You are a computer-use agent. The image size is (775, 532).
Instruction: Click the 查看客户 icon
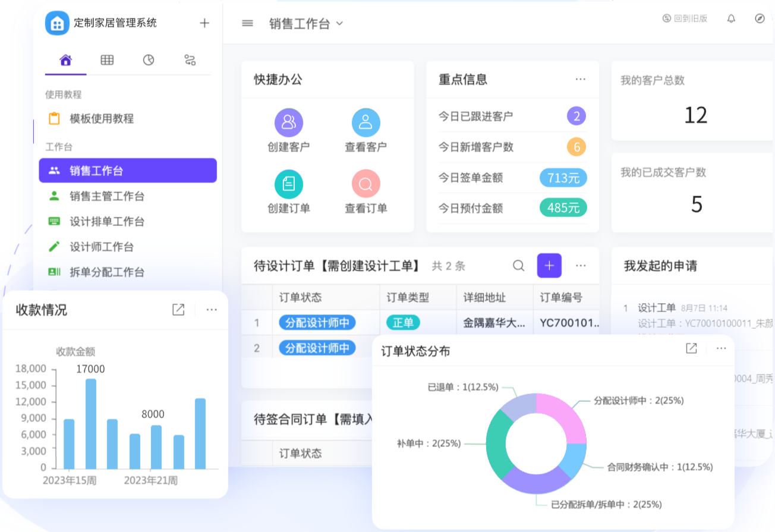[x=366, y=122]
